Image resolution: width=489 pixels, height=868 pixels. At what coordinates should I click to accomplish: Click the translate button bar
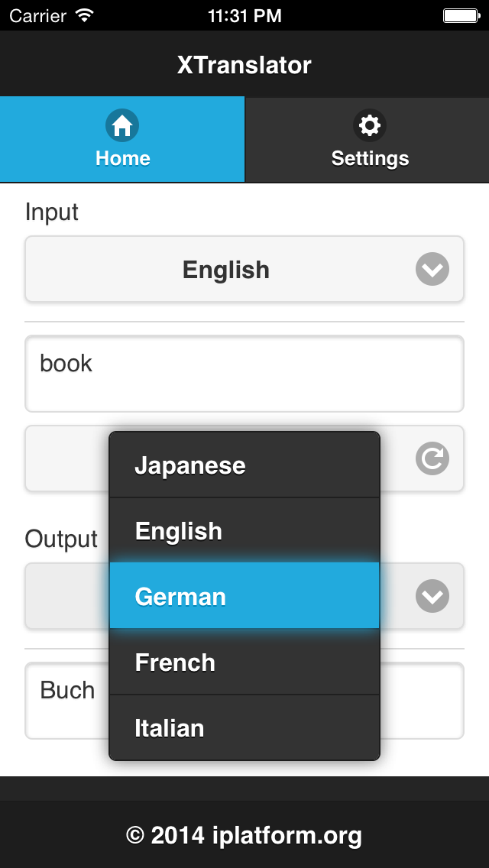[x=244, y=458]
